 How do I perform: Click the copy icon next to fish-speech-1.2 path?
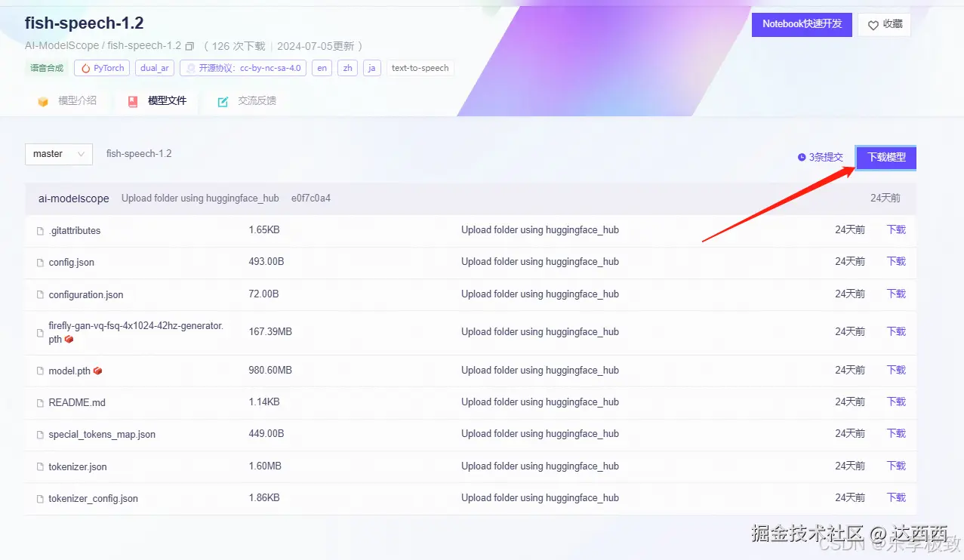[x=189, y=46]
